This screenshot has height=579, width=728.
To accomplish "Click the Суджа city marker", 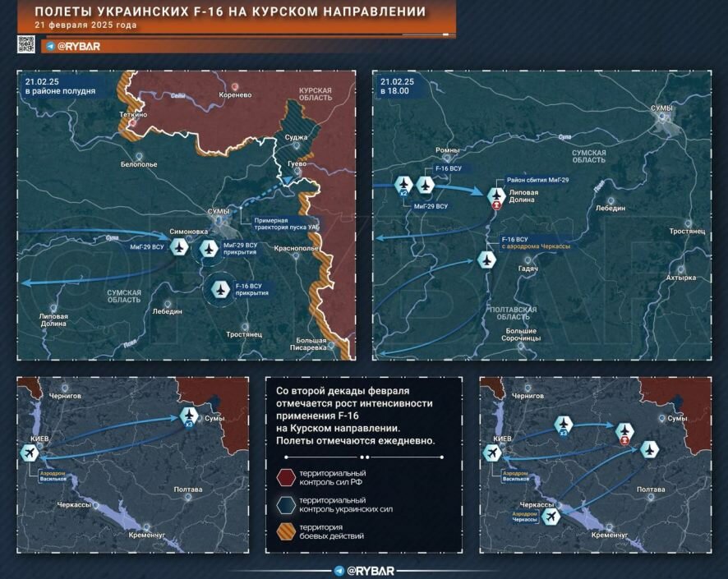I will [297, 145].
